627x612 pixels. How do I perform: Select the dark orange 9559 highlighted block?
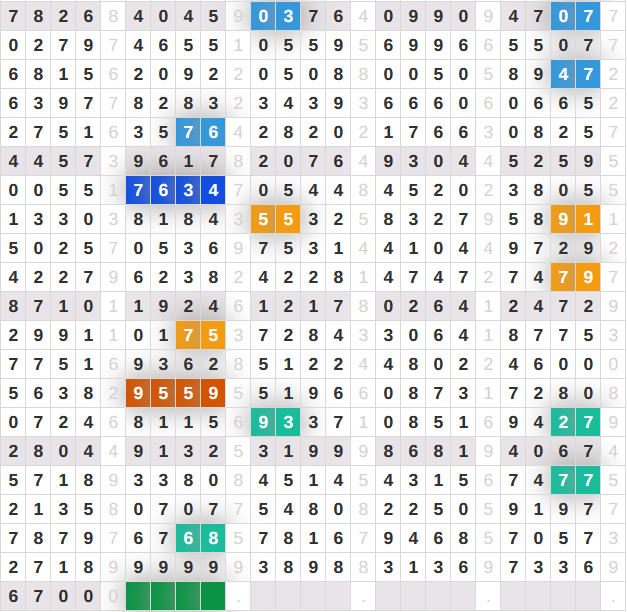[175, 393]
